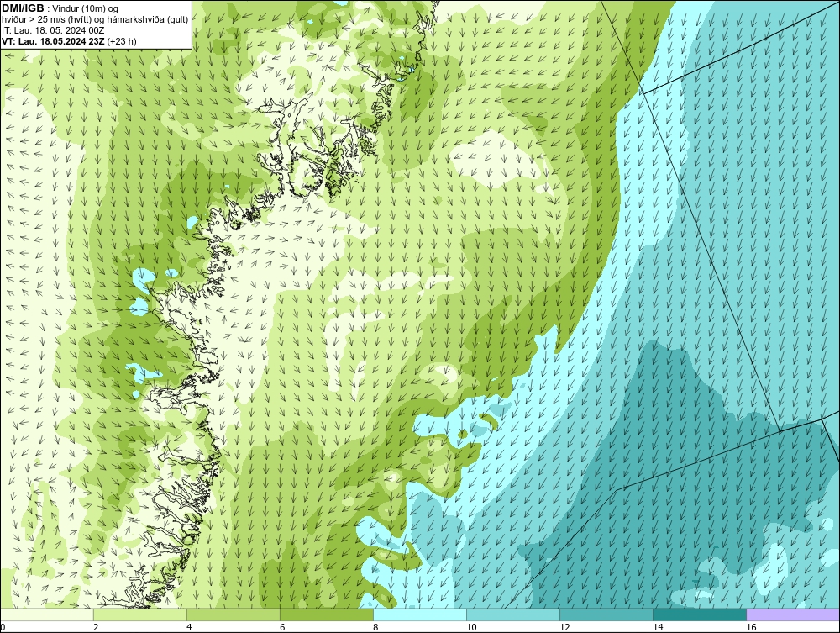Click the 'IT: Lau. 18. 05. 2024 00Z' line
This screenshot has width=840, height=633.
point(52,30)
